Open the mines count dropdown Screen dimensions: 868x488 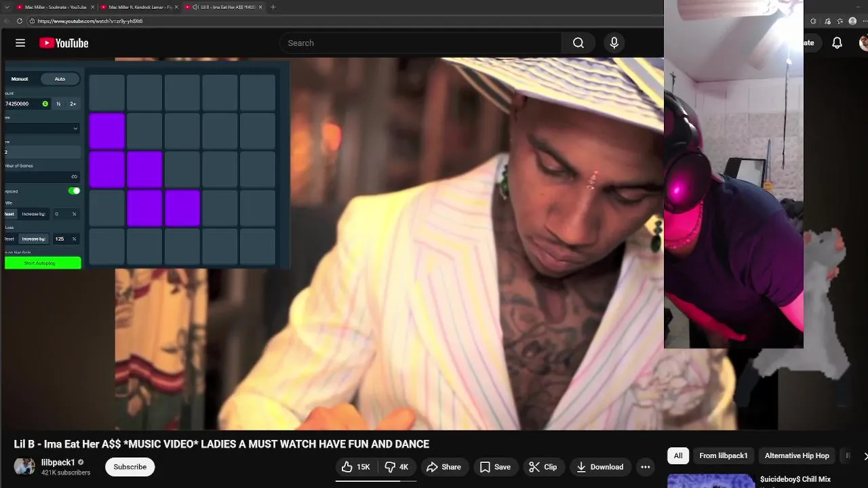tap(42, 128)
